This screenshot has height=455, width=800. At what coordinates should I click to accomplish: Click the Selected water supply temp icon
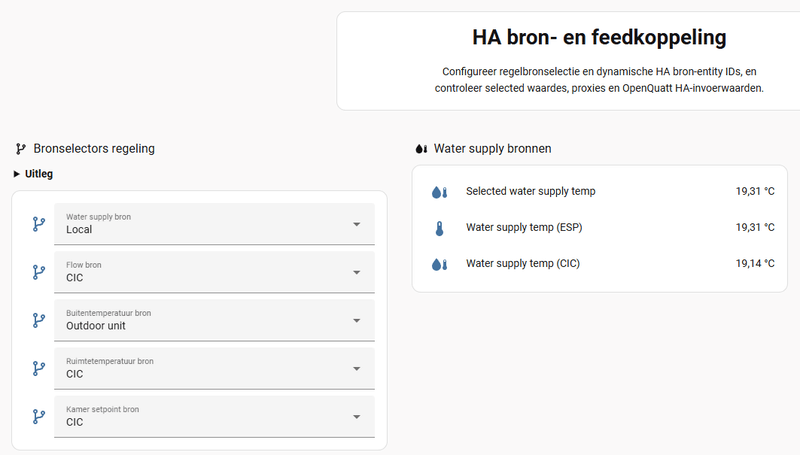[x=438, y=191]
